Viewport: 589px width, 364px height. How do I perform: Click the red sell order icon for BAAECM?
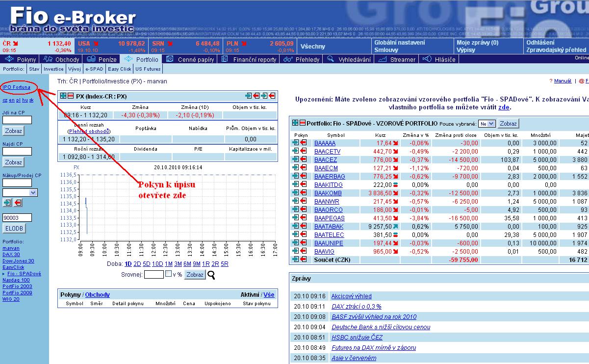tap(303, 168)
